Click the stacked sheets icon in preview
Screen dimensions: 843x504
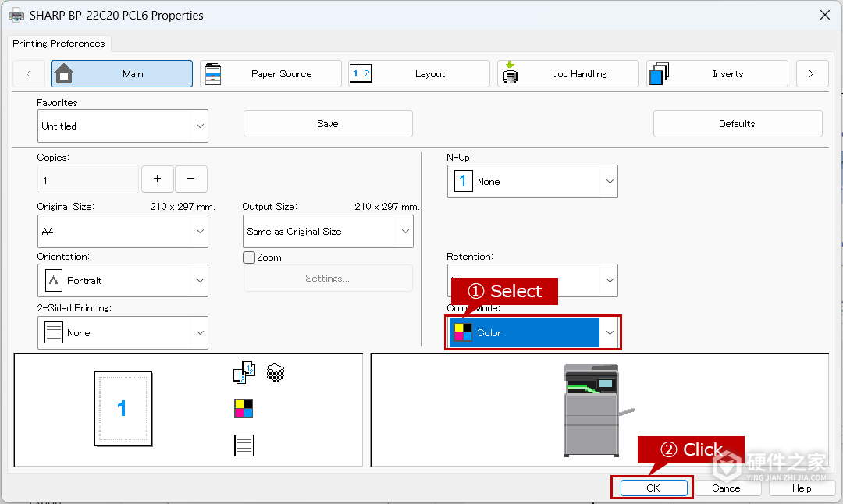(x=276, y=372)
